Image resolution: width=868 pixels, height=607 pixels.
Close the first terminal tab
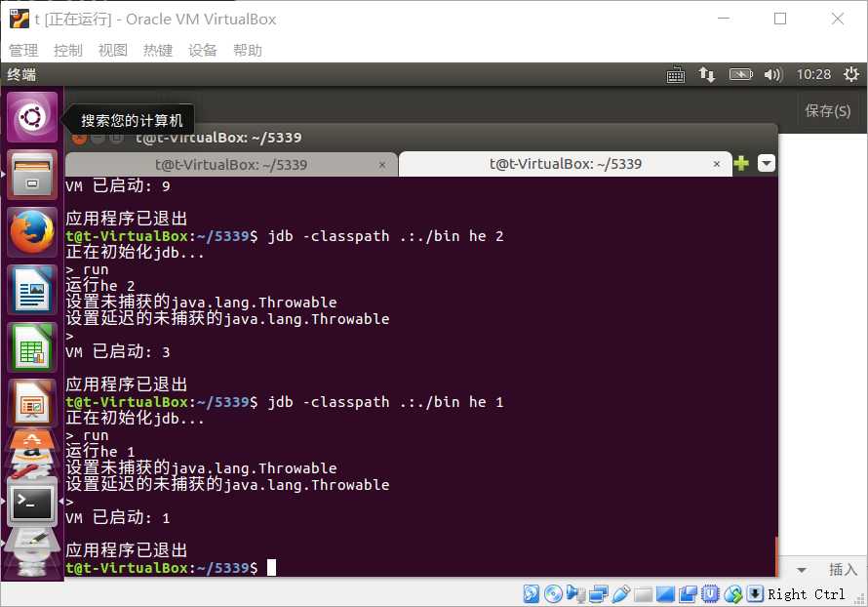pos(382,165)
